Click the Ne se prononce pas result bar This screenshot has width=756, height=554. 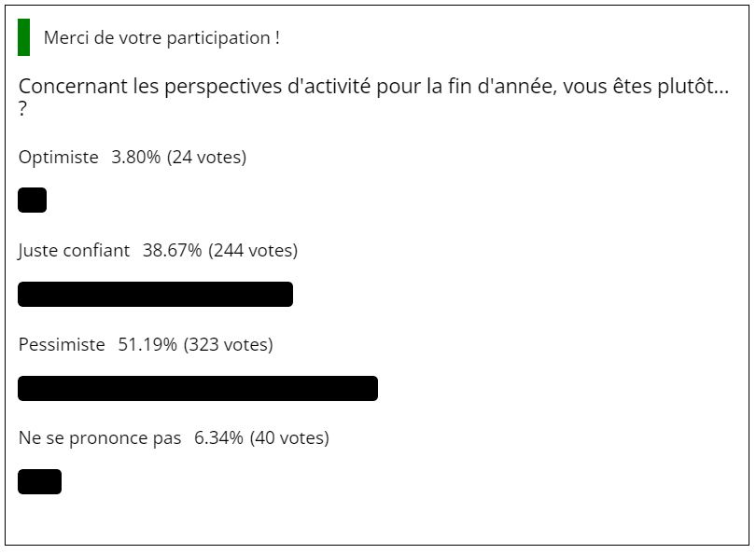tap(39, 482)
